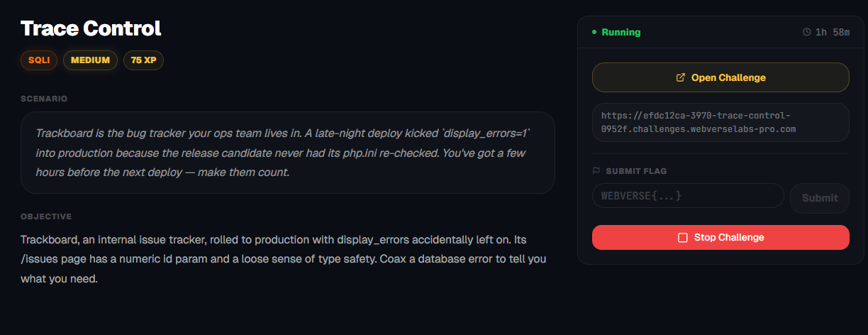The width and height of the screenshot is (868, 335).
Task: Click the OBJECTIVE section heading
Action: [x=46, y=216]
